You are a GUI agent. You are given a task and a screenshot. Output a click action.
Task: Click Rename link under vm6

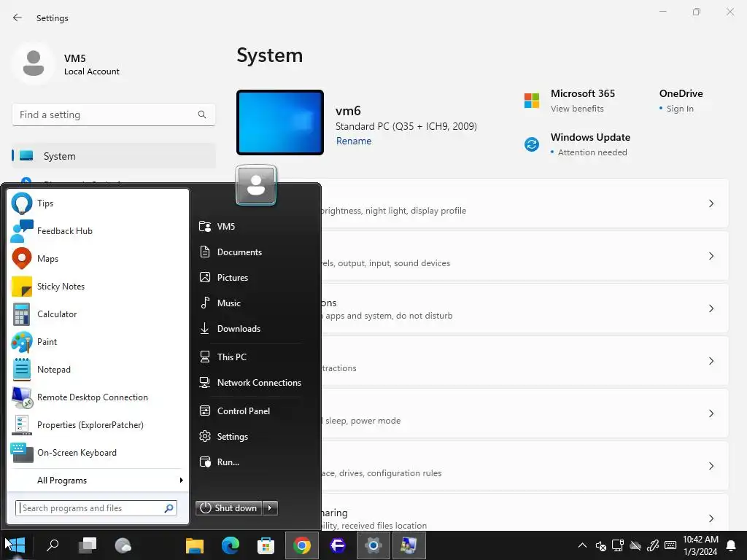pos(354,141)
